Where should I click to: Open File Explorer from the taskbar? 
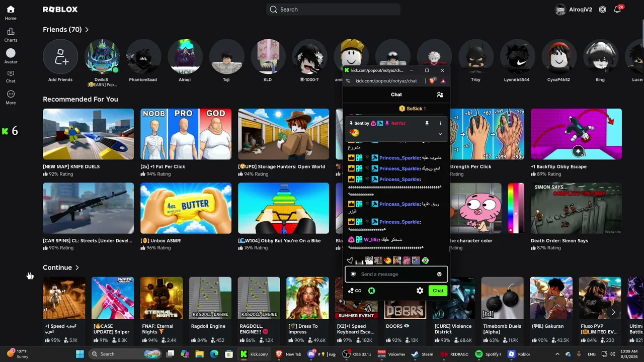pos(199,354)
